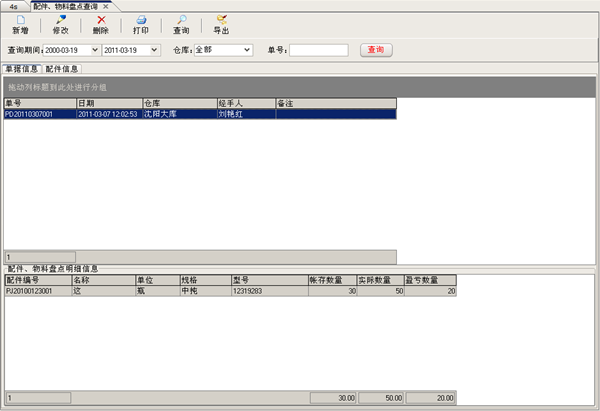Click the 删除 (Delete) red X icon
The height and width of the screenshot is (411, 600).
coord(101,20)
